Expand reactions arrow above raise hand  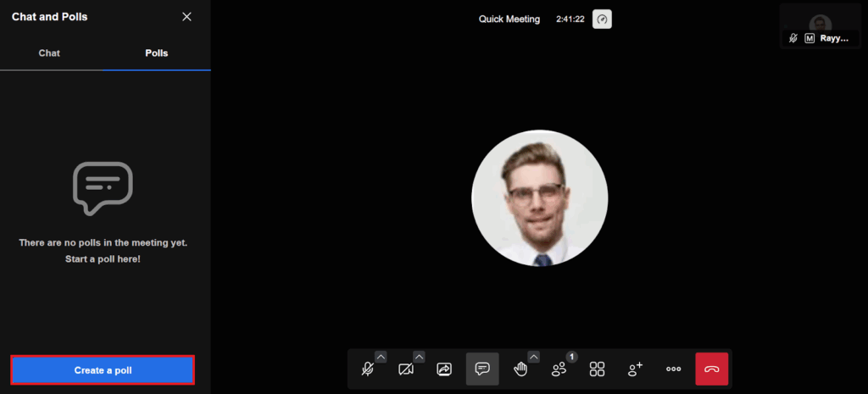[533, 357]
